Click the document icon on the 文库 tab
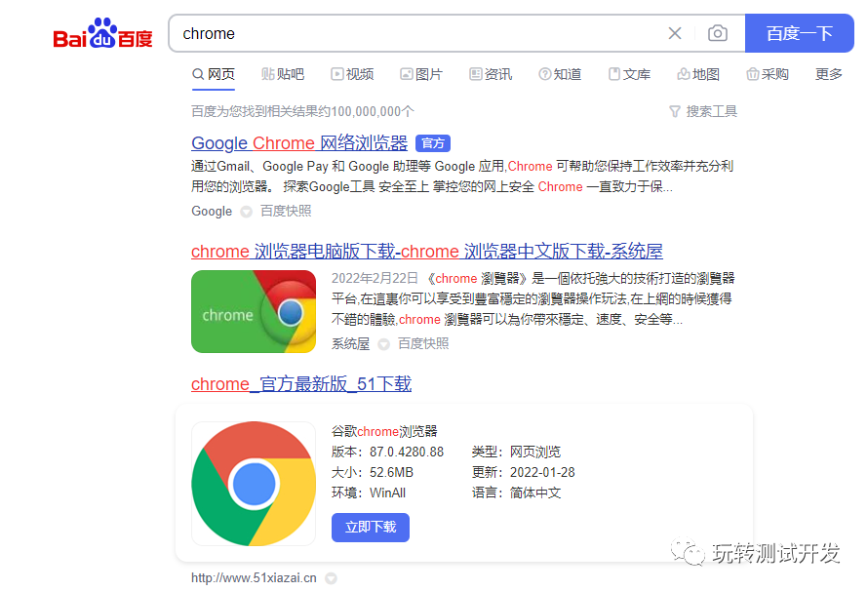 click(x=615, y=74)
